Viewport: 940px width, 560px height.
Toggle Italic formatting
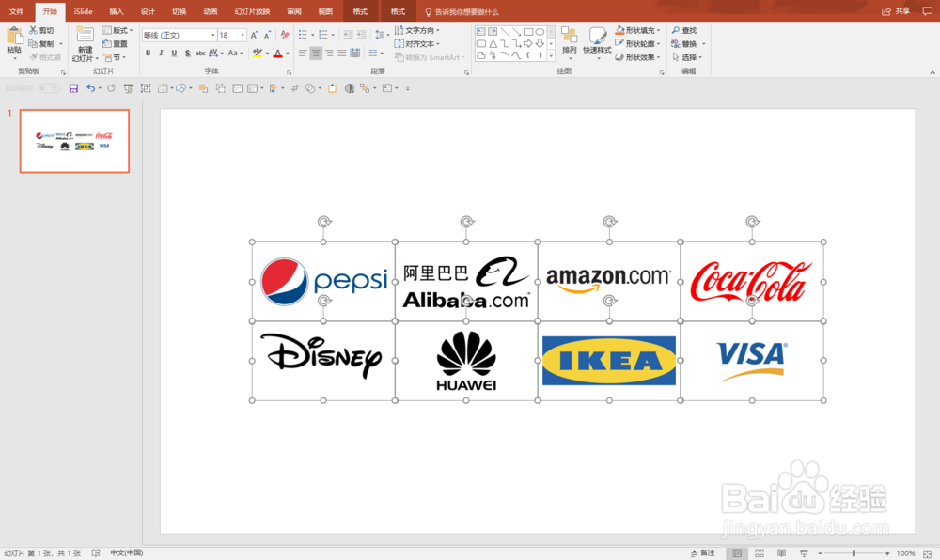tap(161, 54)
